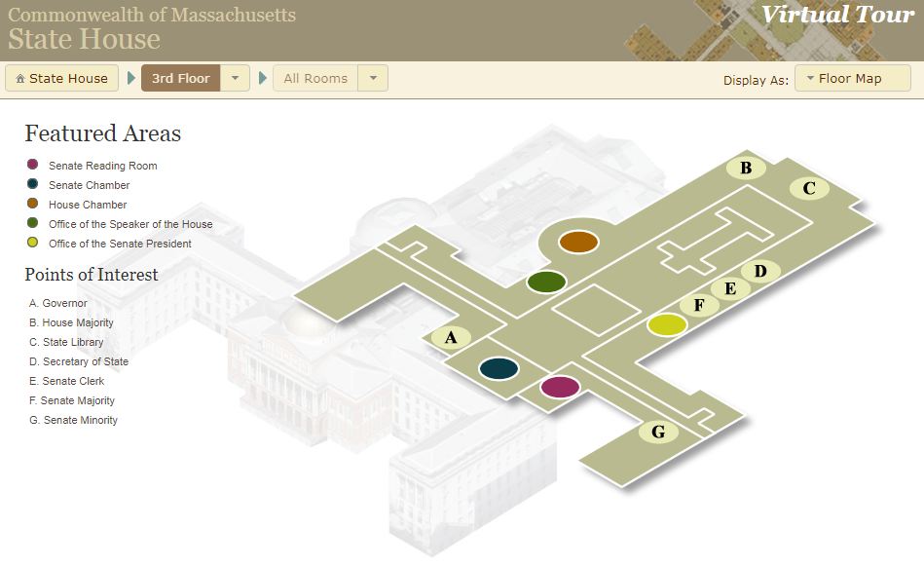
Task: Click 'A. Governor' point of interest
Action: pos(58,303)
